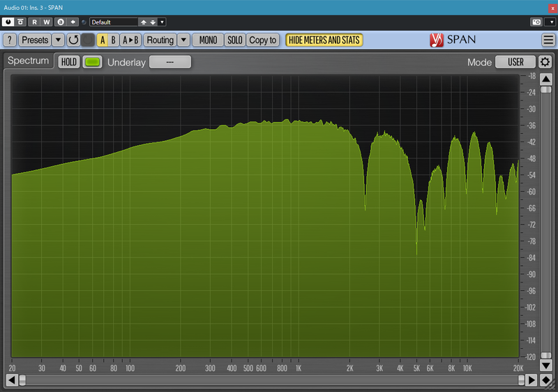This screenshot has height=392, width=558.
Task: Click the 1K frequency label
Action: pyautogui.click(x=299, y=368)
